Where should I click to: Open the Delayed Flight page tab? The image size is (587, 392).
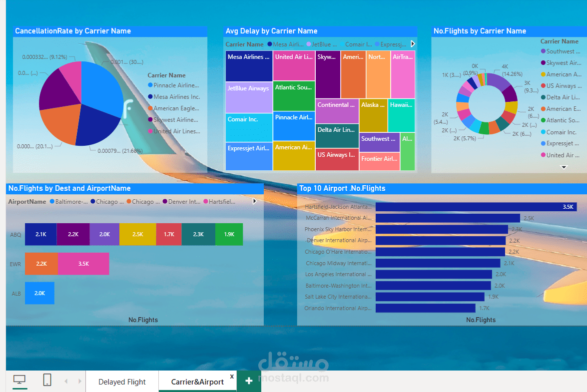tap(122, 382)
